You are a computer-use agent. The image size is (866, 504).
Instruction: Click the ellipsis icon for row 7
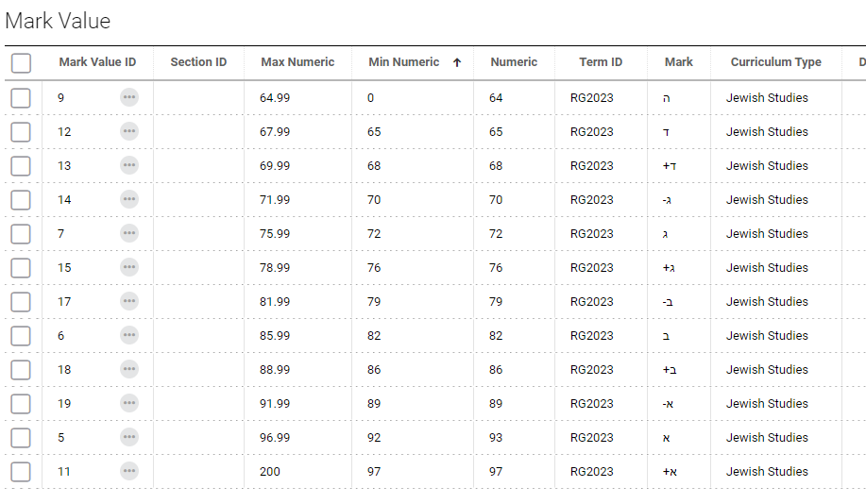click(129, 233)
